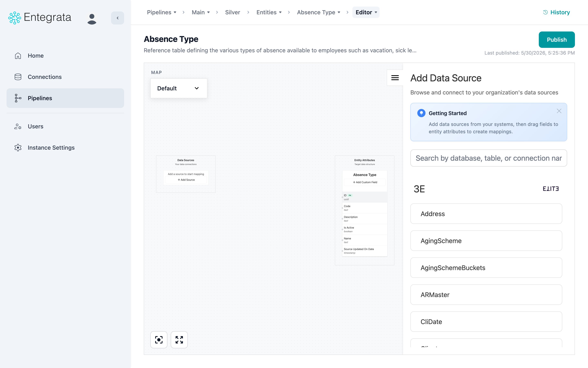Close the Getting Started tip
This screenshot has width=588, height=368.
[559, 111]
